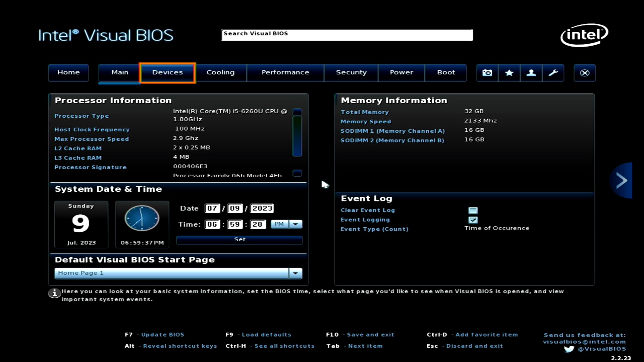Click the info icon beside help text
The height and width of the screenshot is (362, 644).
[54, 293]
